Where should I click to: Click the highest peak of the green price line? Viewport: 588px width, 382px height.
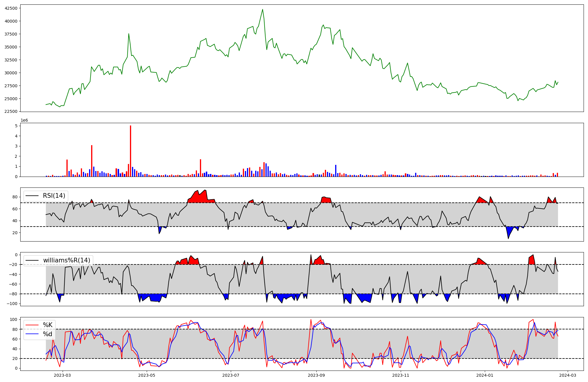point(263,9)
